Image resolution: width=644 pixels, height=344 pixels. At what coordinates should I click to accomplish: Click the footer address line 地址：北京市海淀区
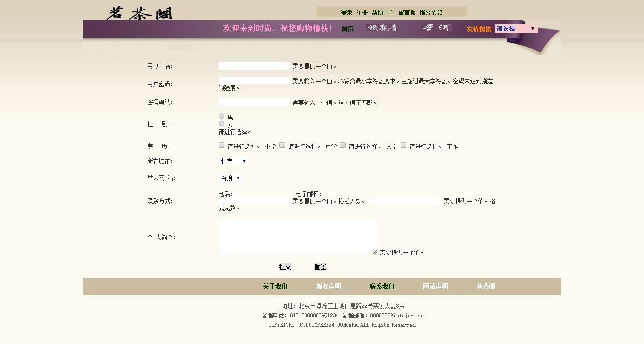[x=343, y=306]
